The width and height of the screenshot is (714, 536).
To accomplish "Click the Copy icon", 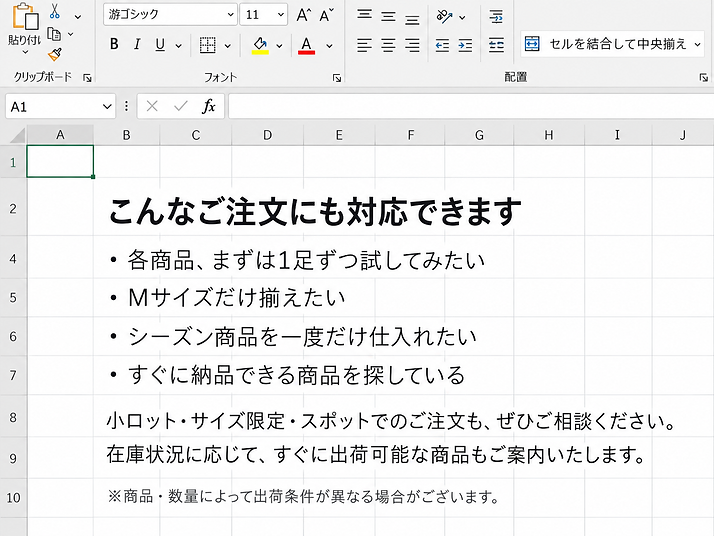I will pyautogui.click(x=54, y=34).
